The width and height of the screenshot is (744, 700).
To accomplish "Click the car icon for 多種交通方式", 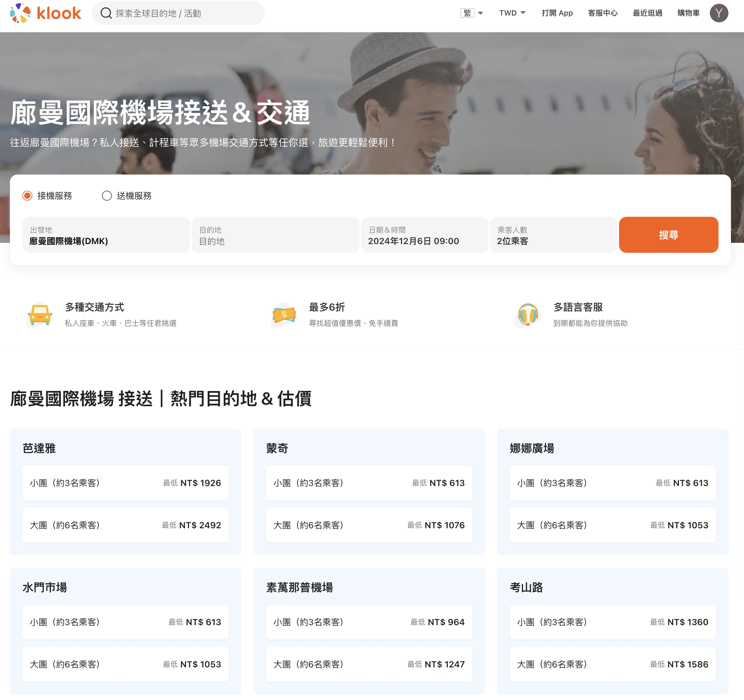I will point(40,315).
